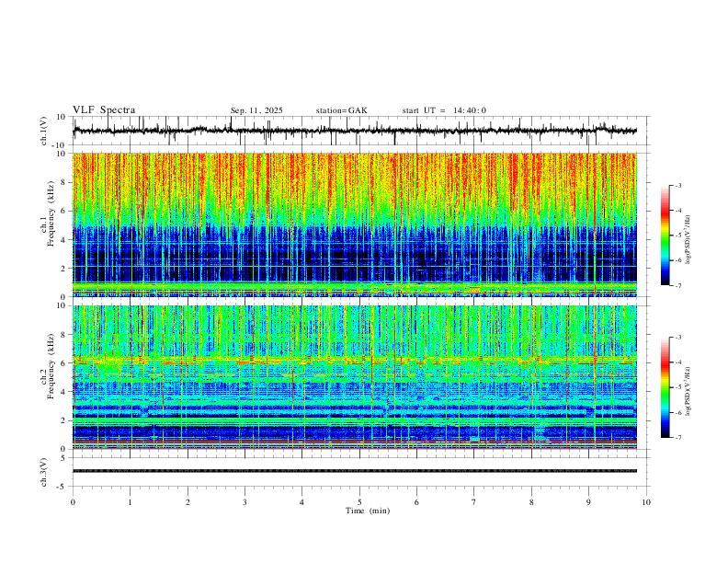Click the ch.2 colorbar 'log(PSD)' label

688,392
